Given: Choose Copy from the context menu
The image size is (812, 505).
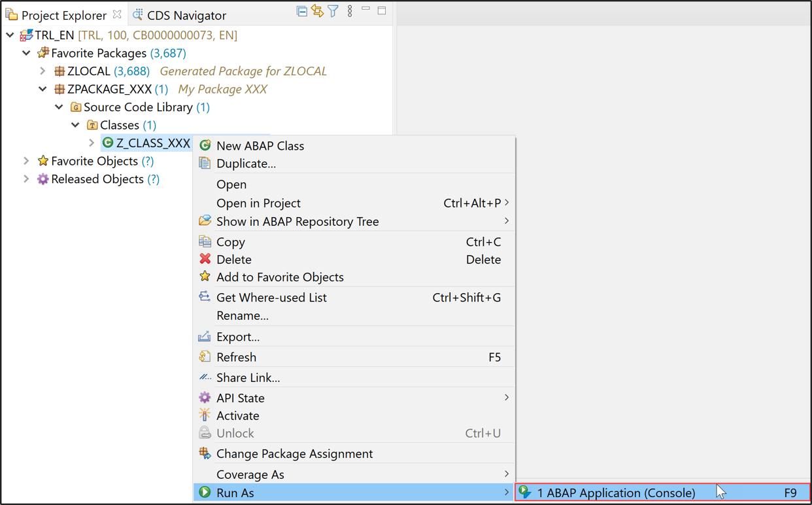Looking at the screenshot, I should (354, 242).
